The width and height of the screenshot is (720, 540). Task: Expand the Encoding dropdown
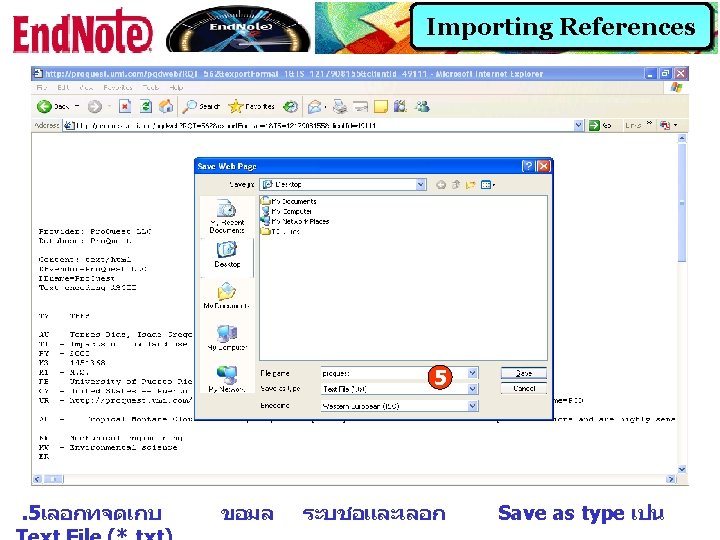(472, 406)
